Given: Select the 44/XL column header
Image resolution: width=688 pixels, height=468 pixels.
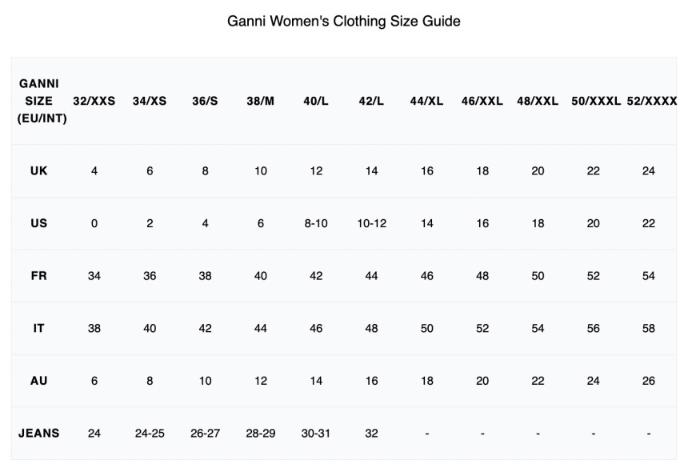Looking at the screenshot, I should tap(426, 101).
